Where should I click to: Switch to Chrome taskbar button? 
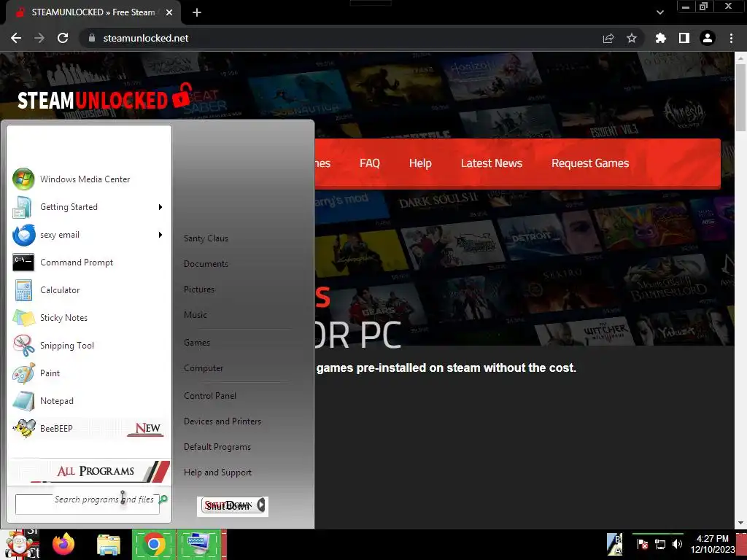(x=153, y=544)
